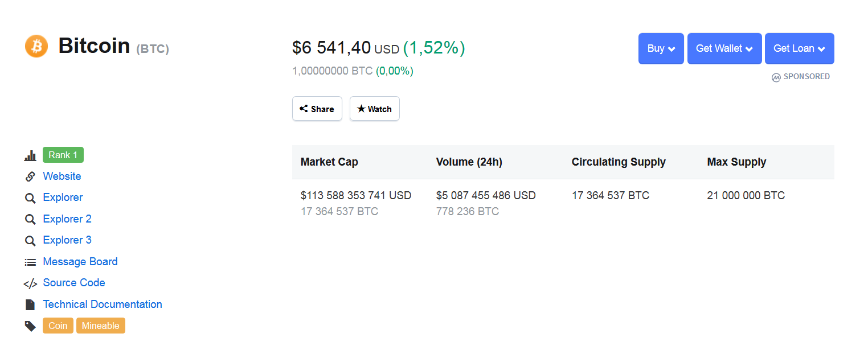Click the document icon beside Technical Documentation
868x354 pixels.
pyautogui.click(x=30, y=304)
